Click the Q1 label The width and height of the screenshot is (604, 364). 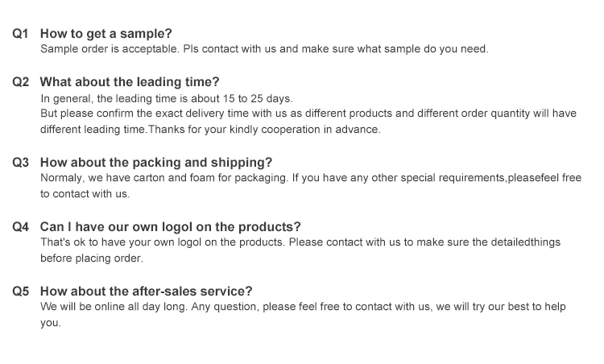point(20,34)
